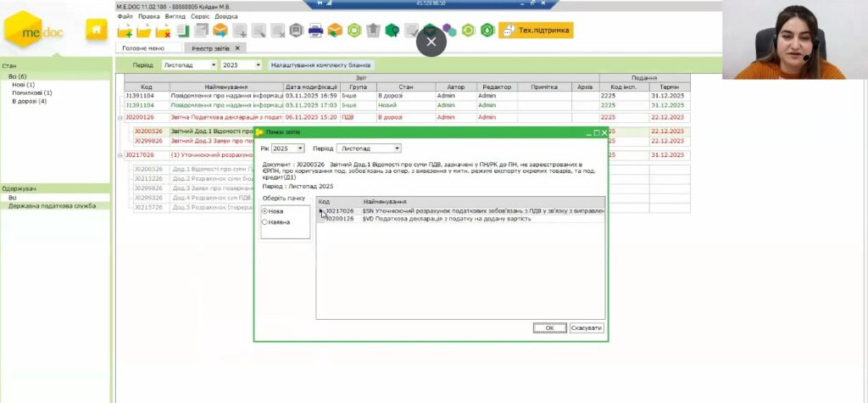This screenshot has width=868, height=403.
Task: Click the orange Home icon button
Action: (x=97, y=31)
